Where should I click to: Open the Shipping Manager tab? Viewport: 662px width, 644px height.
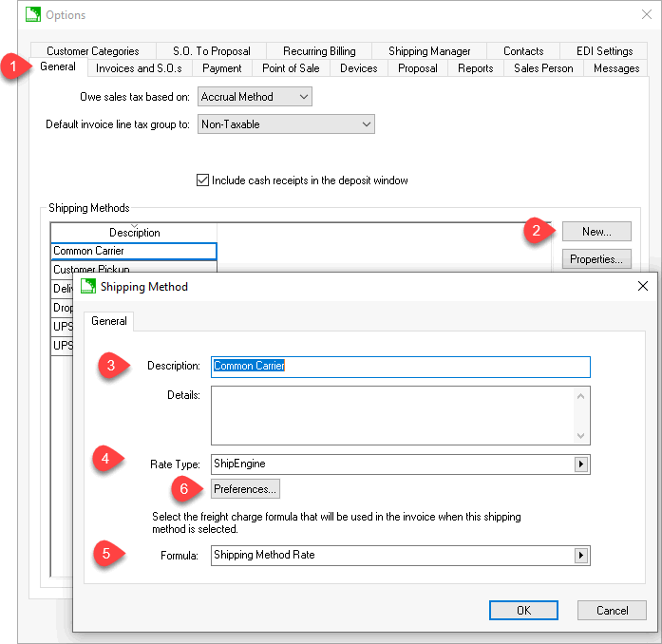point(429,51)
